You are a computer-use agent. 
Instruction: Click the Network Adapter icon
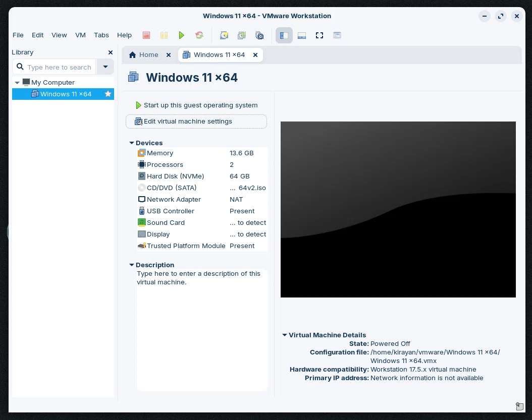pyautogui.click(x=141, y=199)
